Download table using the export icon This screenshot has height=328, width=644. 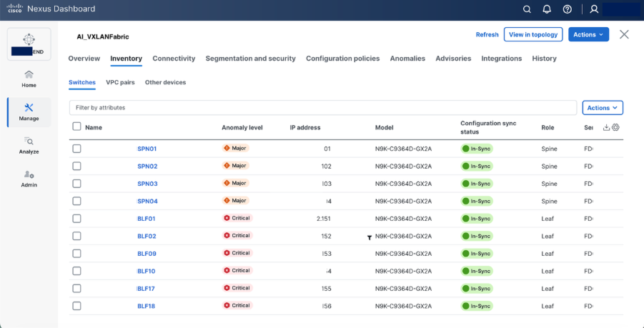[x=607, y=127]
